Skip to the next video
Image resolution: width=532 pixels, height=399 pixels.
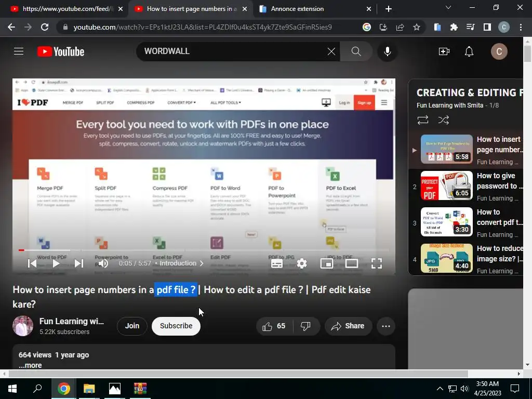click(79, 263)
